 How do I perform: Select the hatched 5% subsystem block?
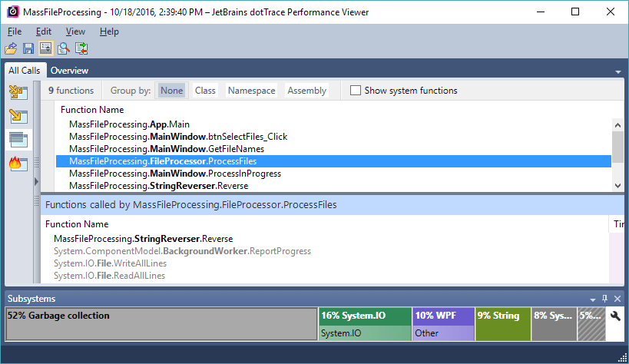click(591, 324)
